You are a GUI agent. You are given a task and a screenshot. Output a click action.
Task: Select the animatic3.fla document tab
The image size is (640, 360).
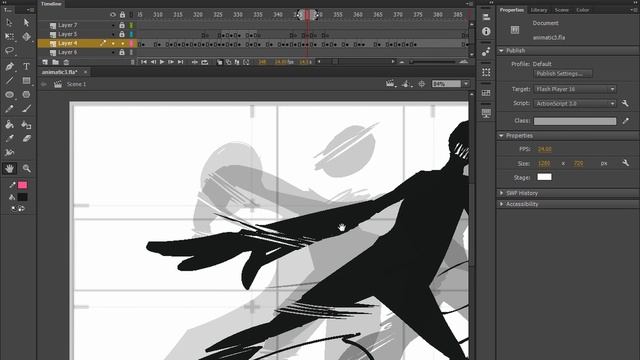pos(60,72)
